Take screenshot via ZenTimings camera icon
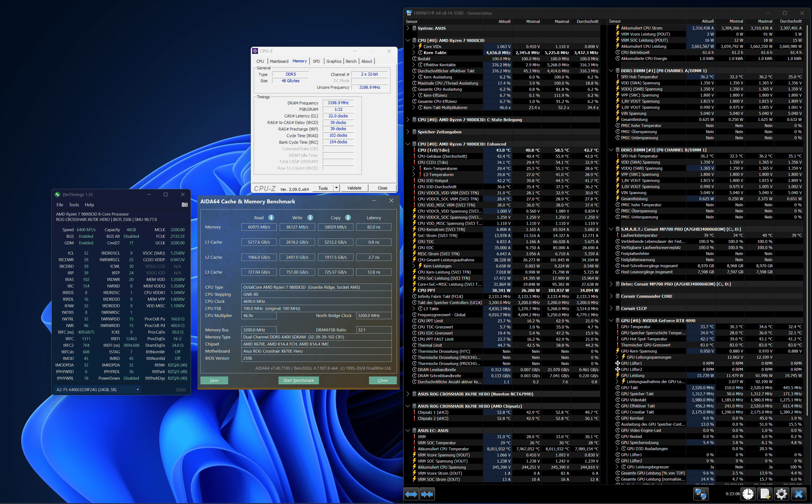 (185, 205)
